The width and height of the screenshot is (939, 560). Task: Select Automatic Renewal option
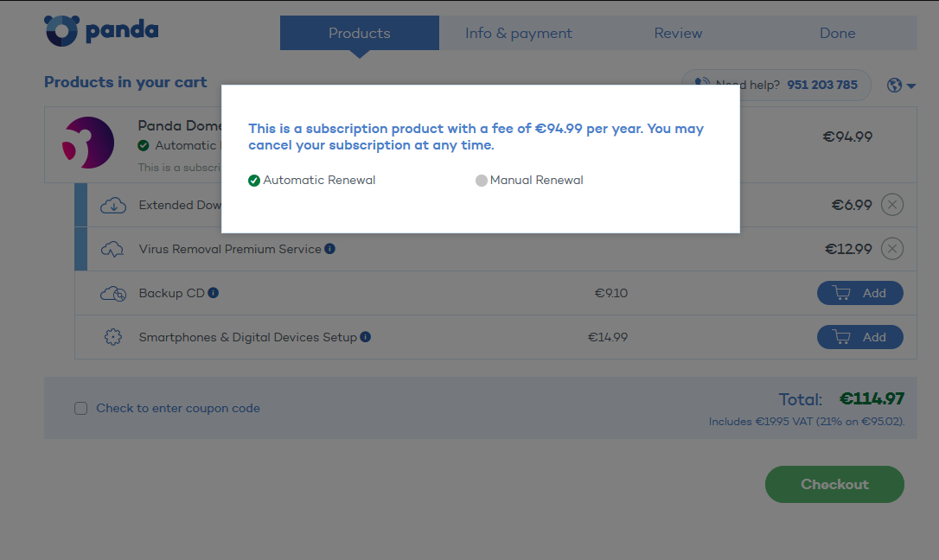pos(312,180)
